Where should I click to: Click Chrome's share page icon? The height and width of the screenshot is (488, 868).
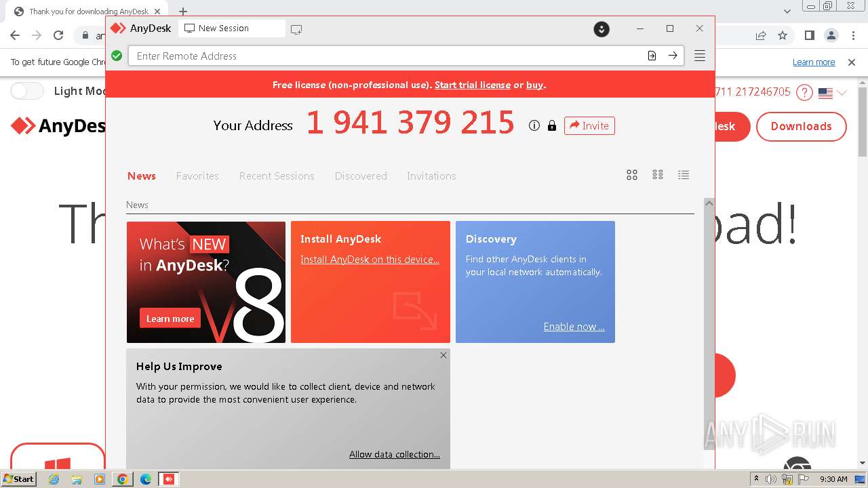click(761, 35)
